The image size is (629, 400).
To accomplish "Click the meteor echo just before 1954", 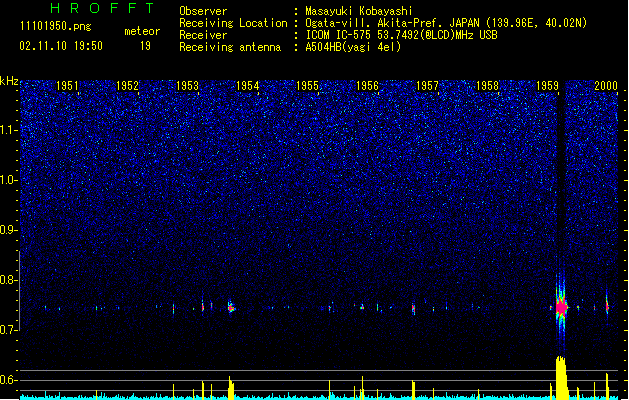I will point(231,307).
